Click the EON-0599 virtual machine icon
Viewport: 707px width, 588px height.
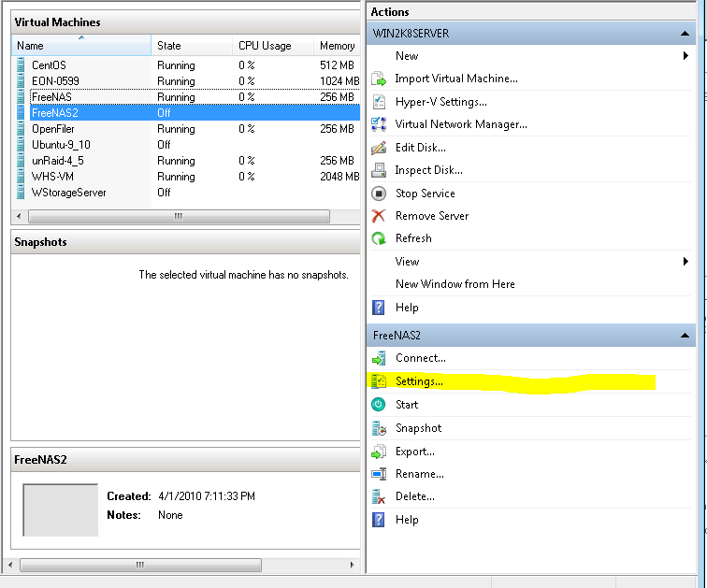(x=21, y=81)
